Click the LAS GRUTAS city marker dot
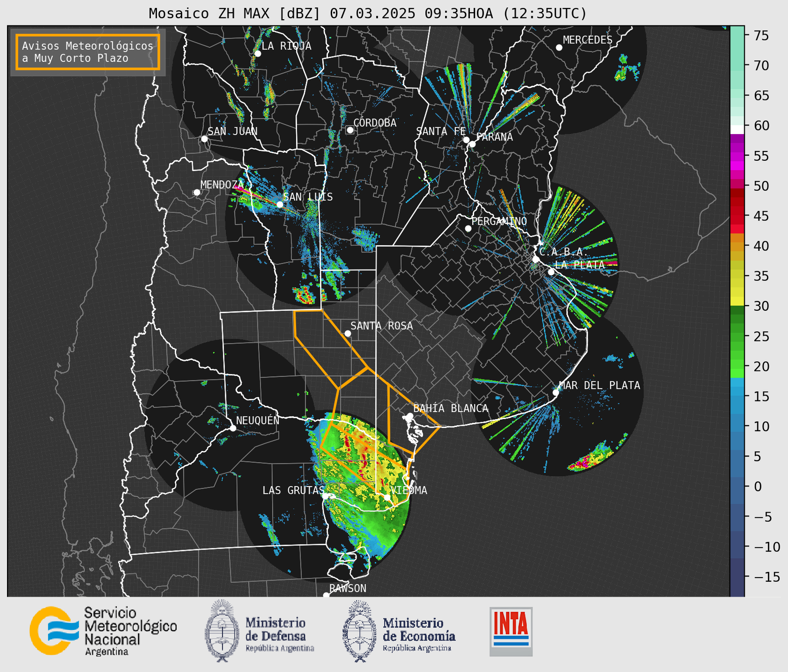 pyautogui.click(x=326, y=496)
